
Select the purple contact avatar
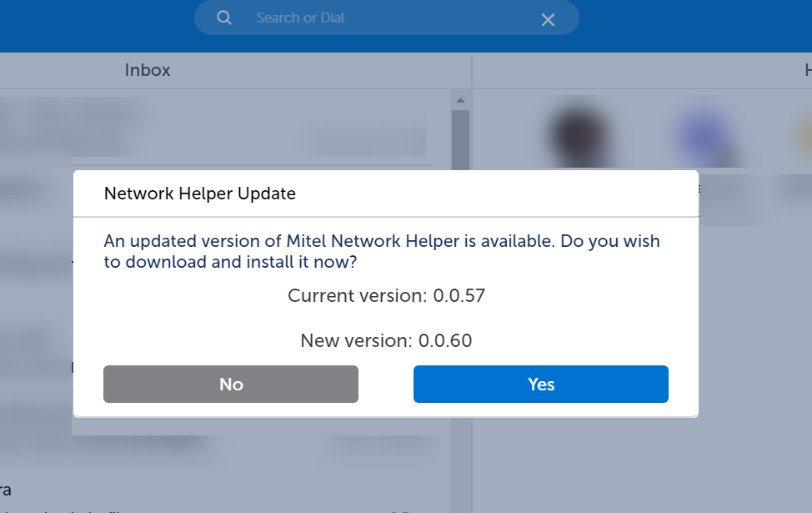pyautogui.click(x=704, y=135)
